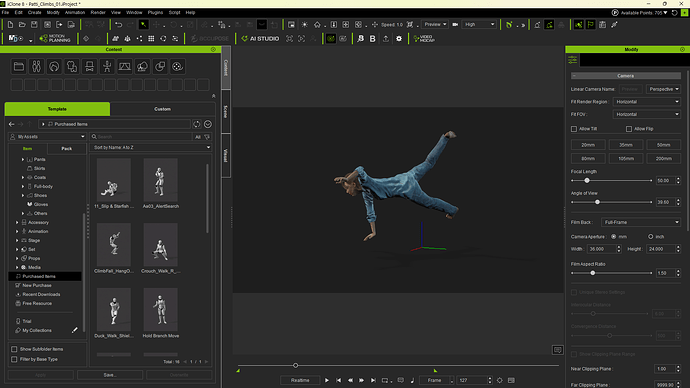Check Show Subfolder Items
Viewport: 690px width, 388px height.
(x=14, y=349)
